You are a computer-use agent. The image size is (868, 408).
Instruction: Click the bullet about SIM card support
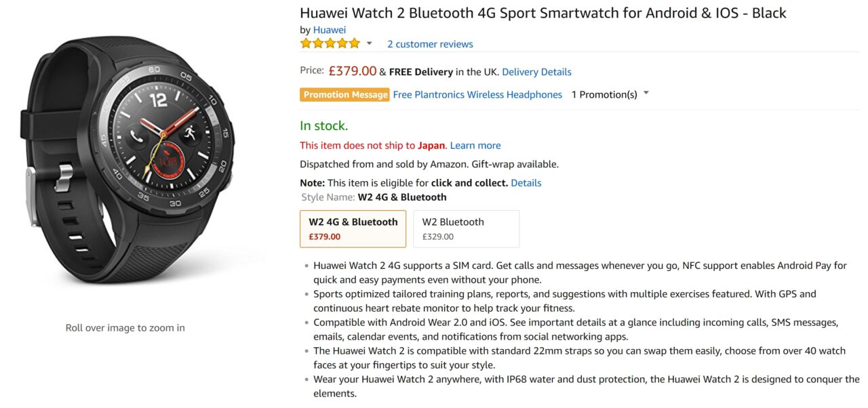tap(580, 272)
